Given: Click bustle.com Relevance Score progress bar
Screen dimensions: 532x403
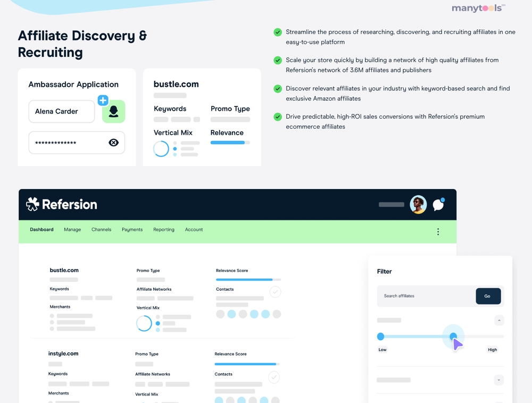Looking at the screenshot, I should pos(248,279).
